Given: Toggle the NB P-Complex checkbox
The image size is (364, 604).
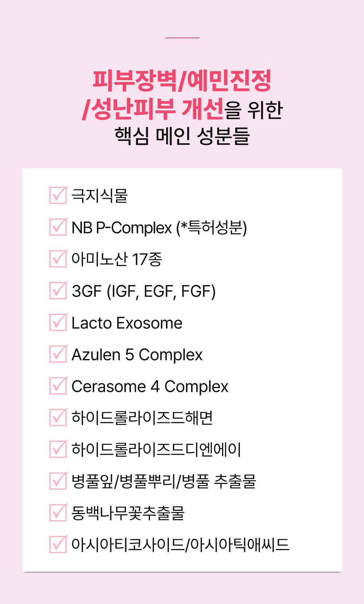Looking at the screenshot, I should tap(58, 227).
